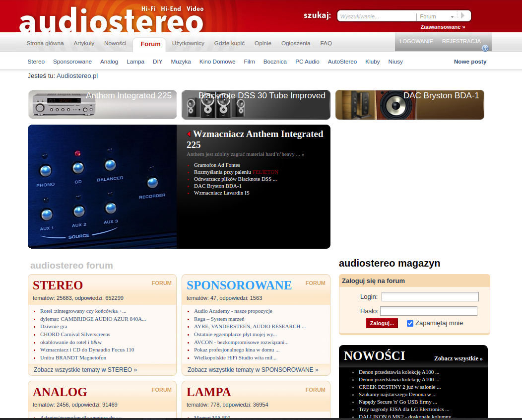Screen dimensions: 522x420
Task: Open the Niusy subforum link
Action: [395, 62]
